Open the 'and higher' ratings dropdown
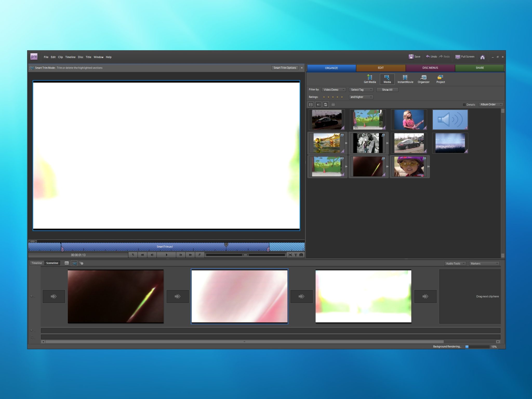Image resolution: width=532 pixels, height=399 pixels. pos(361,97)
